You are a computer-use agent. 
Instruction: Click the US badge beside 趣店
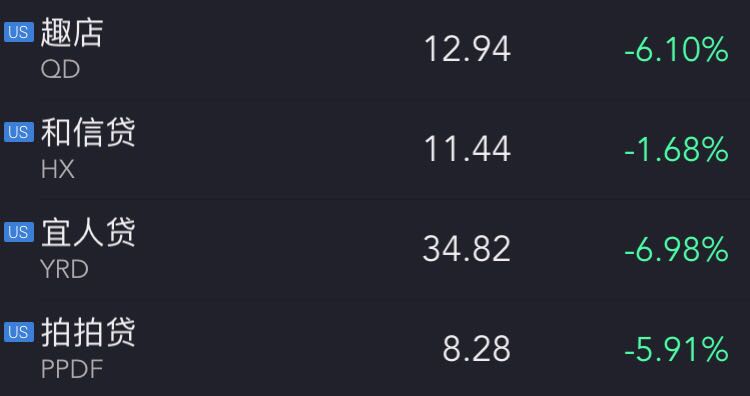tap(19, 32)
